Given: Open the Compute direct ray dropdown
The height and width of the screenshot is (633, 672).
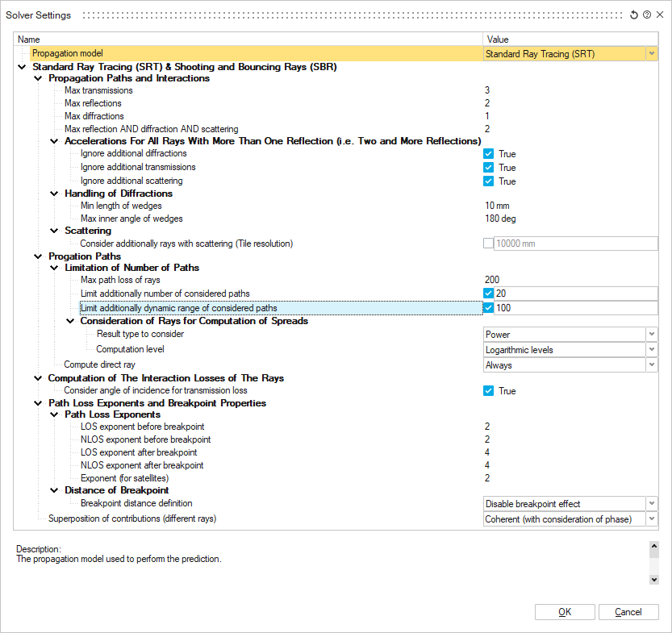Looking at the screenshot, I should point(651,365).
